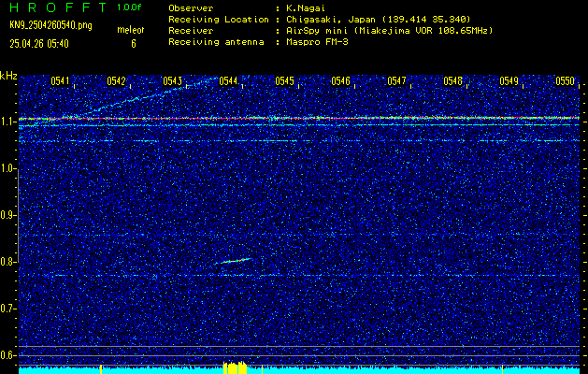Click the 0544 time marker
The height and width of the screenshot is (374, 588).
(228, 81)
